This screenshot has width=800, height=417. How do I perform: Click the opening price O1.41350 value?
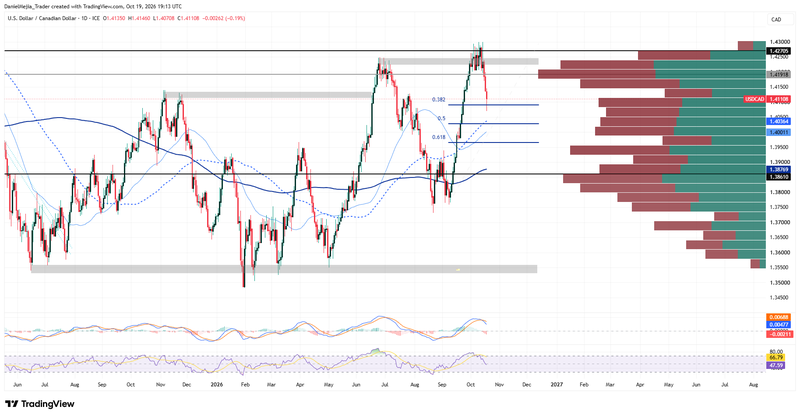click(113, 18)
